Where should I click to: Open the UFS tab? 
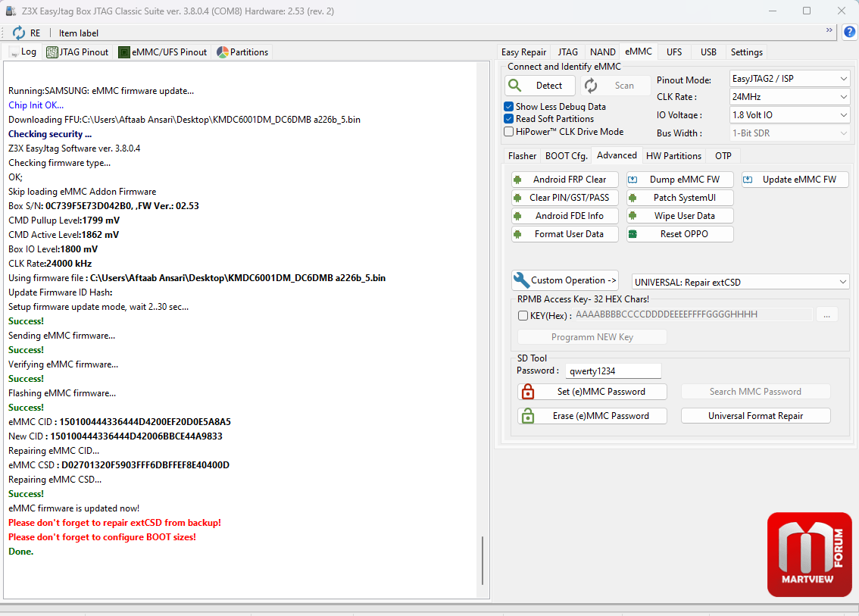(674, 52)
